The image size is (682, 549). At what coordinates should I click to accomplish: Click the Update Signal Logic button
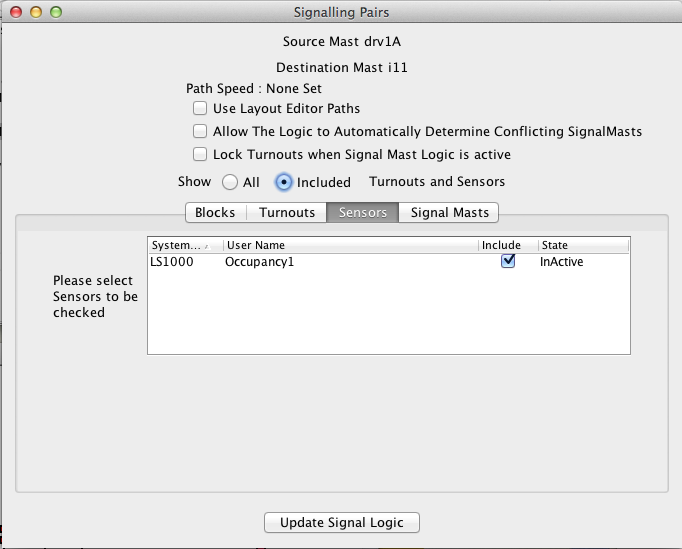[341, 523]
